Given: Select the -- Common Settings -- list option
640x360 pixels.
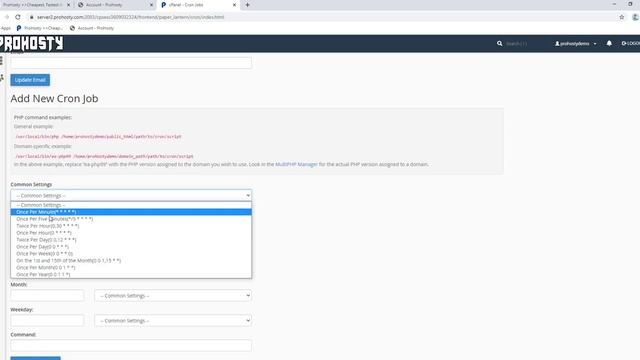Looking at the screenshot, I should tap(131, 205).
